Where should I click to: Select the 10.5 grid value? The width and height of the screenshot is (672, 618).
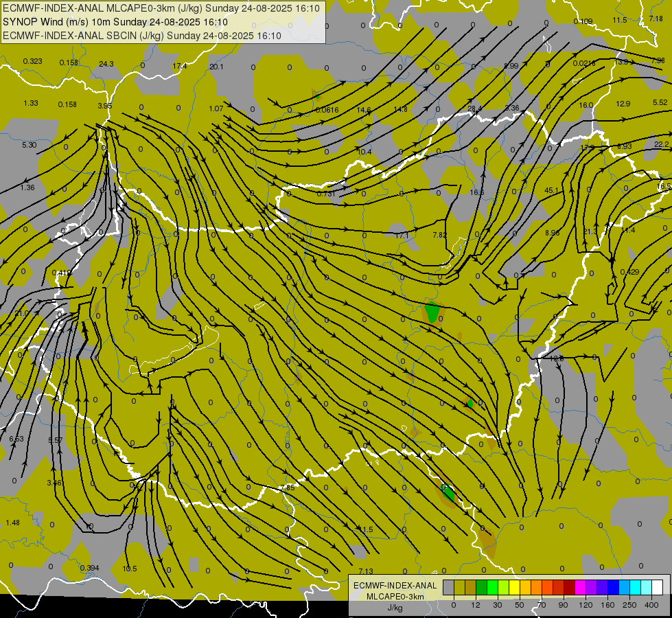click(130, 569)
